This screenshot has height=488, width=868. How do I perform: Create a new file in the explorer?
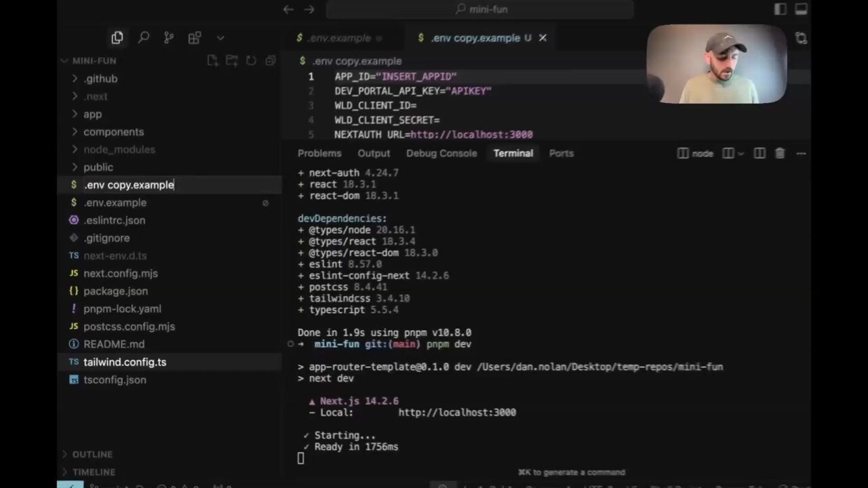[x=212, y=60]
